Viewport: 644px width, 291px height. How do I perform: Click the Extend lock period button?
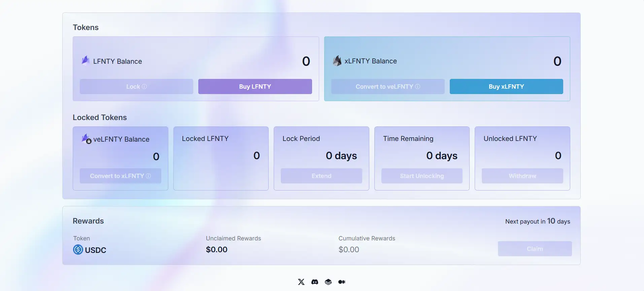point(321,176)
